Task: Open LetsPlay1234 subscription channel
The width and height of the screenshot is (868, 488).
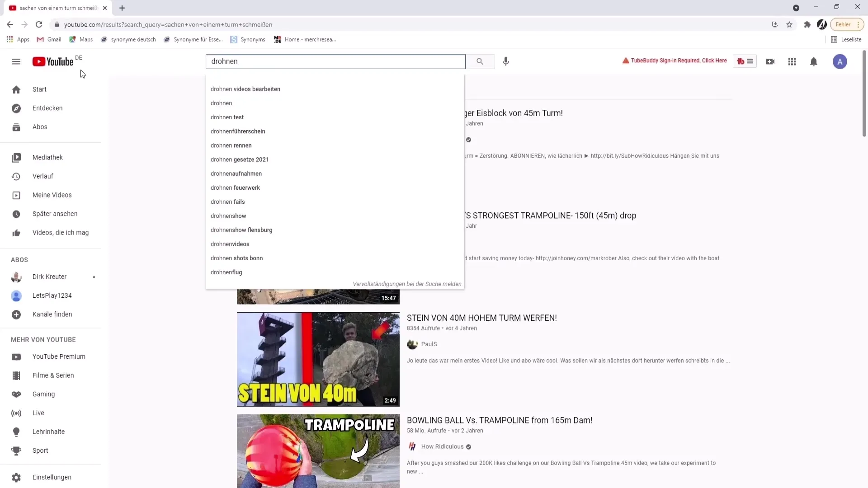Action: point(51,296)
